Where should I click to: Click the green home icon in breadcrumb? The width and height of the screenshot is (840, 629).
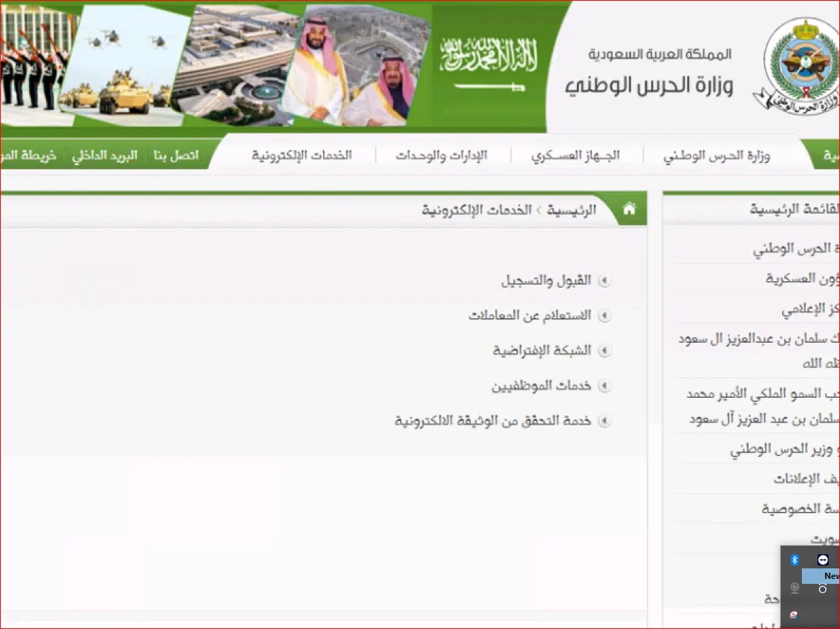pyautogui.click(x=629, y=209)
